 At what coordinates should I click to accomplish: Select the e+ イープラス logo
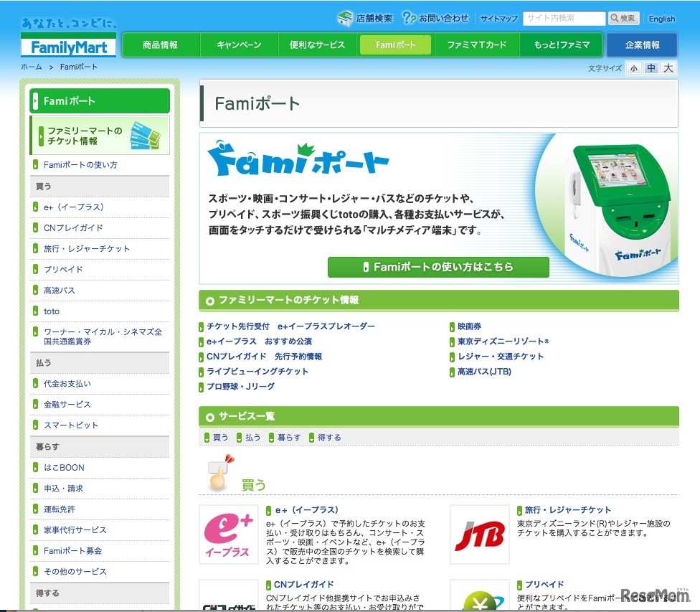pos(228,535)
